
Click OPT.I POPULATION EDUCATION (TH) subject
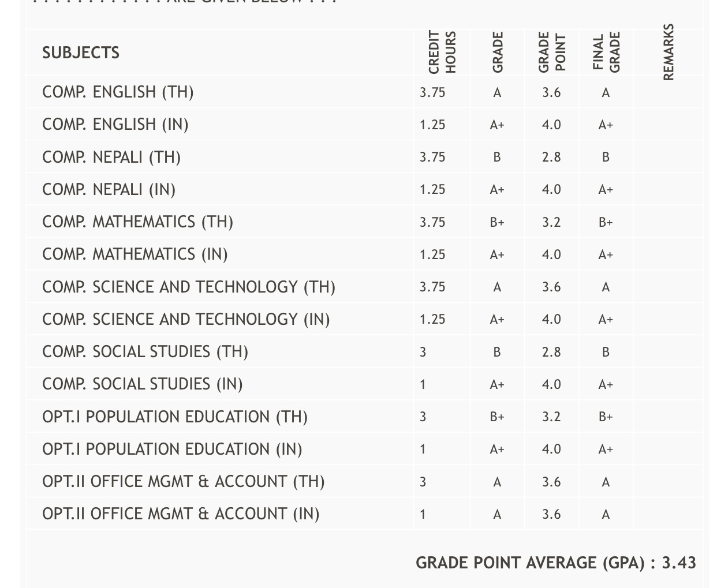[175, 417]
